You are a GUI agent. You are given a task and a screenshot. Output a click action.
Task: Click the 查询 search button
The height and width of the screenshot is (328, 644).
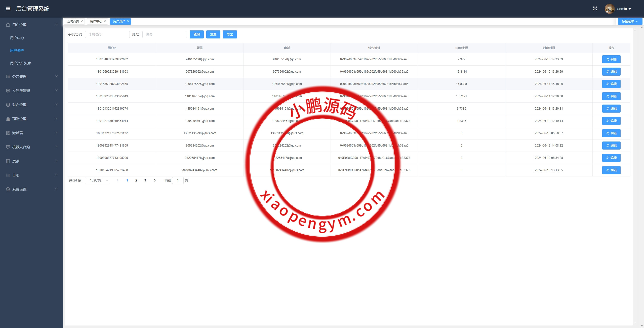click(x=197, y=34)
